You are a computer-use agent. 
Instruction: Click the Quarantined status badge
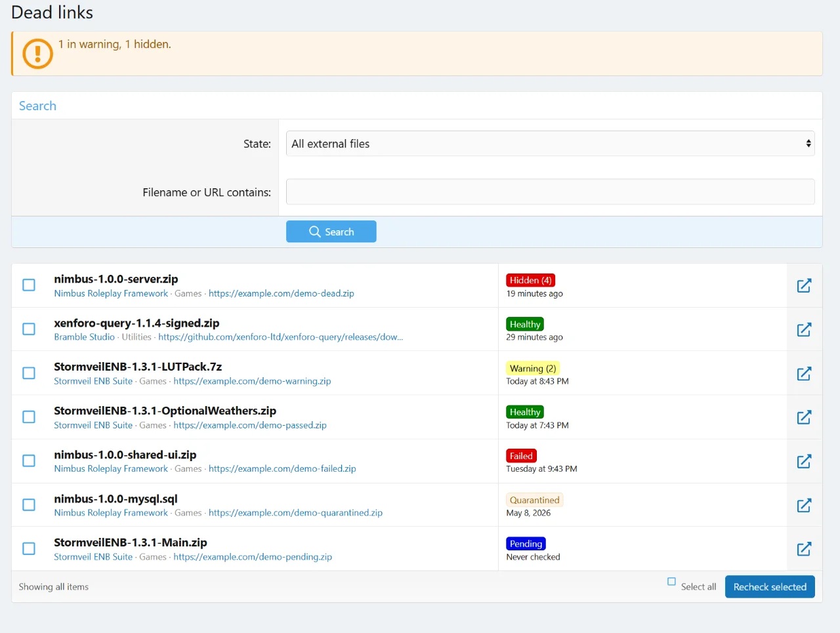535,500
